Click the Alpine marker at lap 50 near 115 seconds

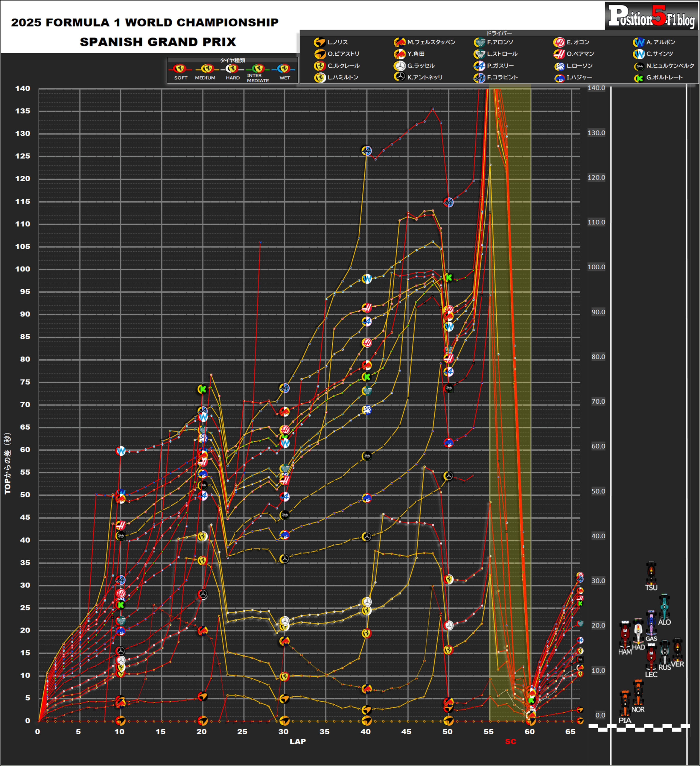pyautogui.click(x=448, y=202)
